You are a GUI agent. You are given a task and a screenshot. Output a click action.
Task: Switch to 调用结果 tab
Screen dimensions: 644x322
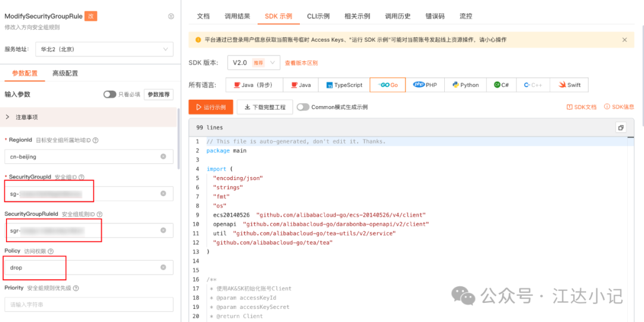click(x=237, y=17)
